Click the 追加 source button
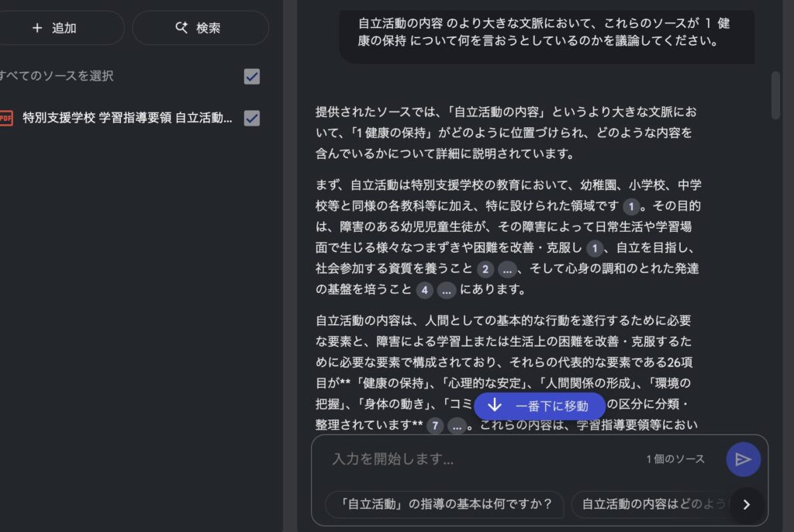 tap(56, 28)
